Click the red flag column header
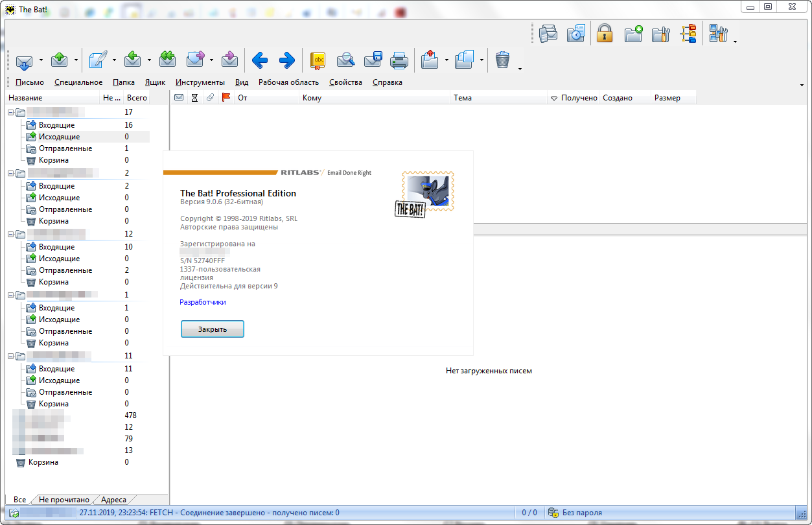812x525 pixels. [x=226, y=98]
